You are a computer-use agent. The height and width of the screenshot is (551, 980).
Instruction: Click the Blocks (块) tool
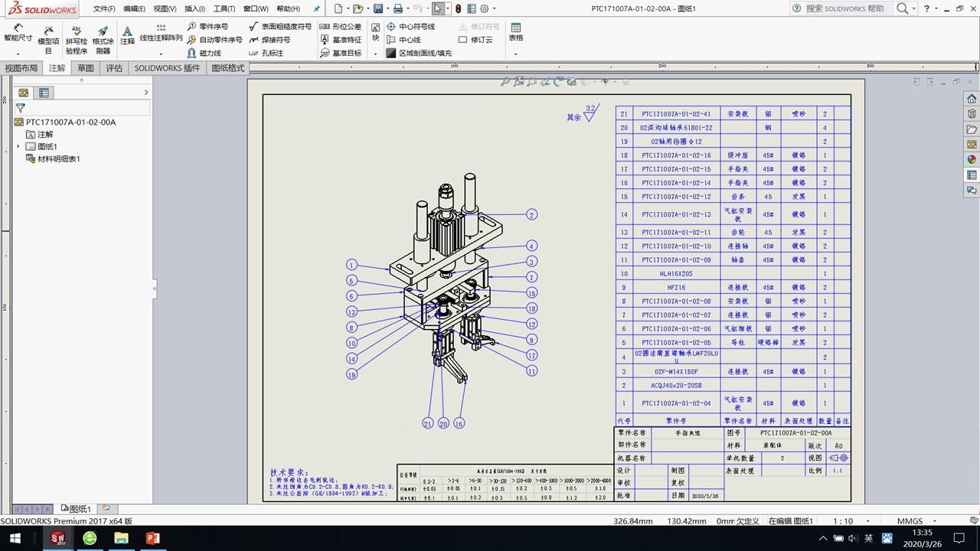click(x=375, y=32)
